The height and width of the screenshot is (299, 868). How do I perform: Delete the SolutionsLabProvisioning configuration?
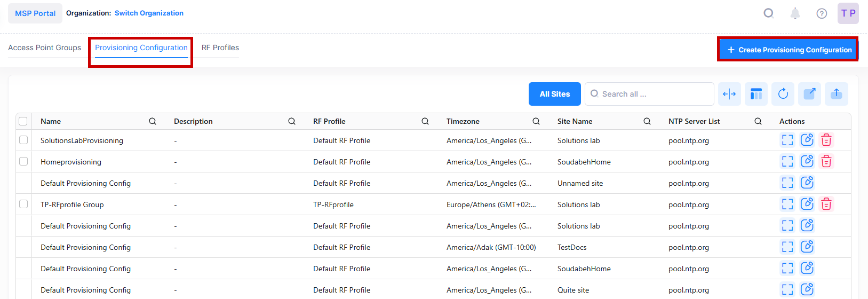826,140
